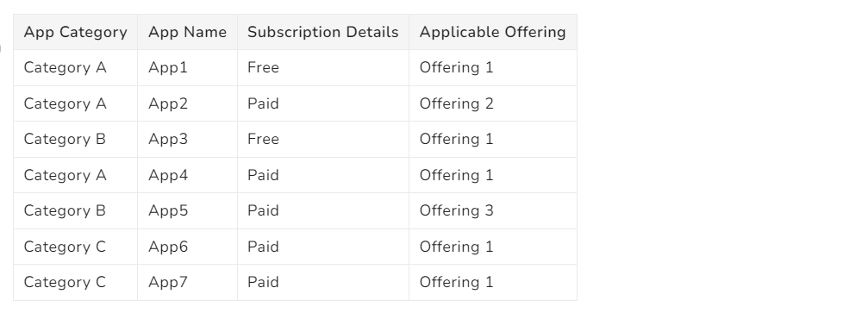Click Category B in the App5 row
This screenshot has height=313, width=868.
click(65, 210)
